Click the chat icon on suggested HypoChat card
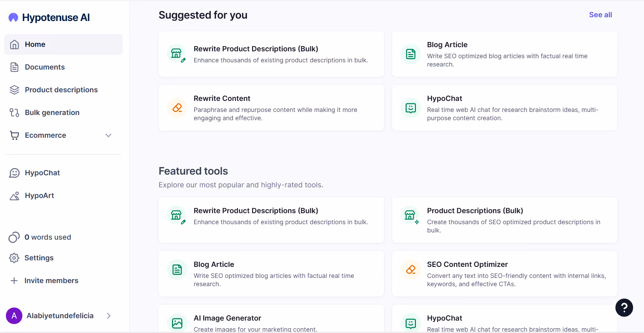The height and width of the screenshot is (333, 644). tap(411, 108)
